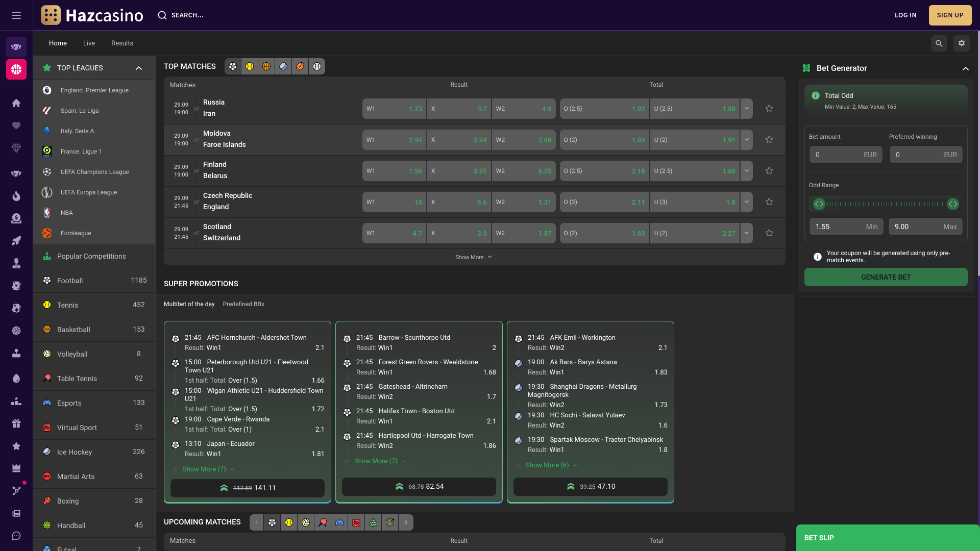Select Multibet of the day tab

click(189, 304)
